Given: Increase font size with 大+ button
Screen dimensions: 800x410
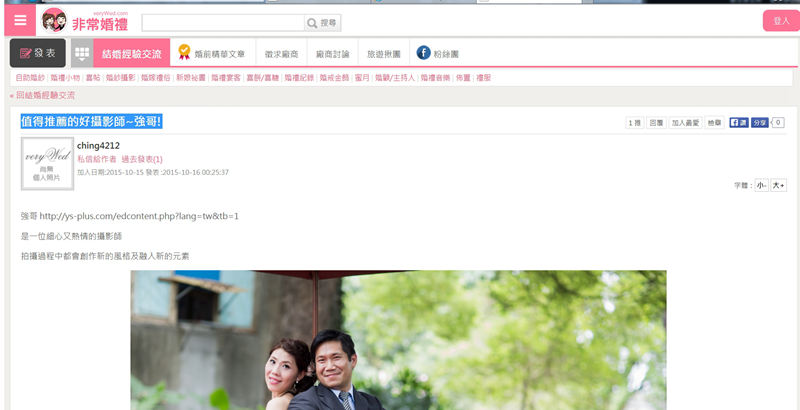Looking at the screenshot, I should [x=779, y=185].
